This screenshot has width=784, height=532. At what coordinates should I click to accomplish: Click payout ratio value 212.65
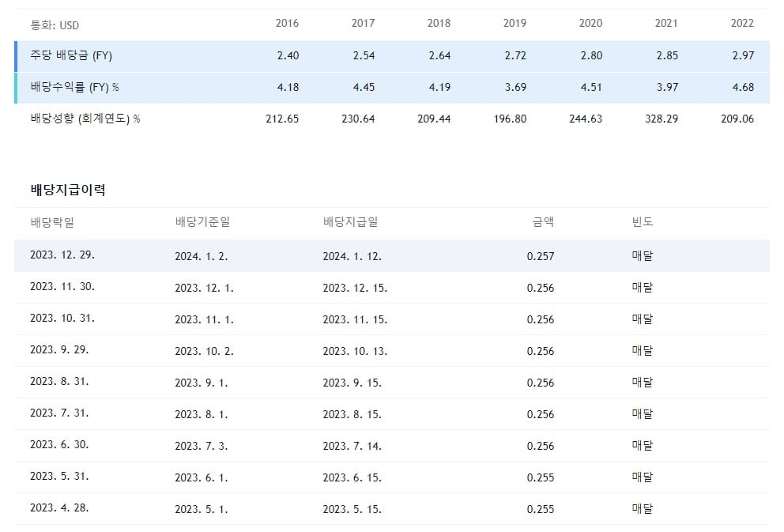(282, 119)
